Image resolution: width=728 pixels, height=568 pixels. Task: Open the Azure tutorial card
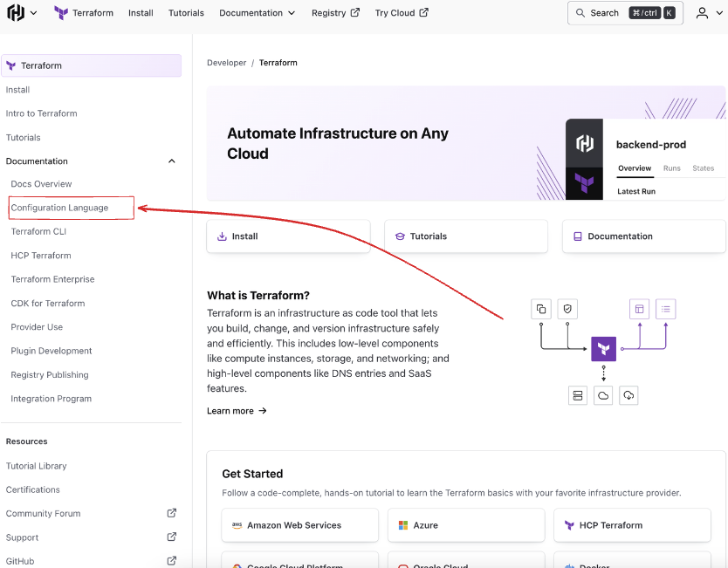tap(466, 525)
